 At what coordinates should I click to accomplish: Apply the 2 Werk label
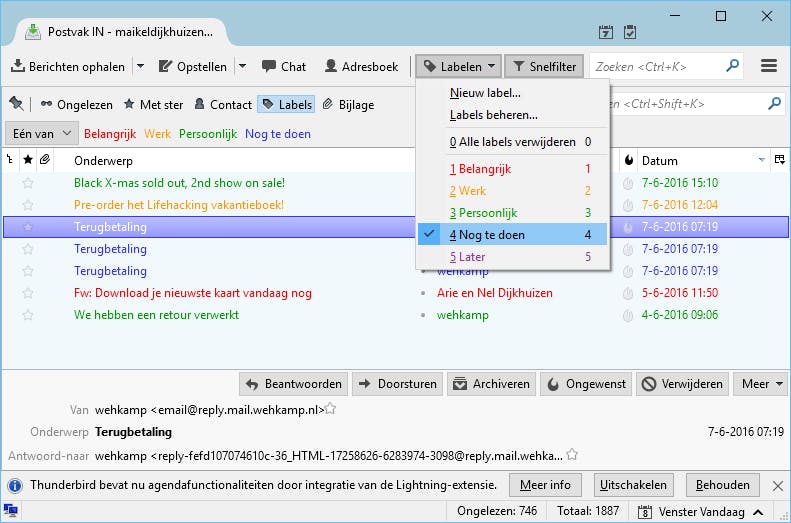[x=513, y=191]
